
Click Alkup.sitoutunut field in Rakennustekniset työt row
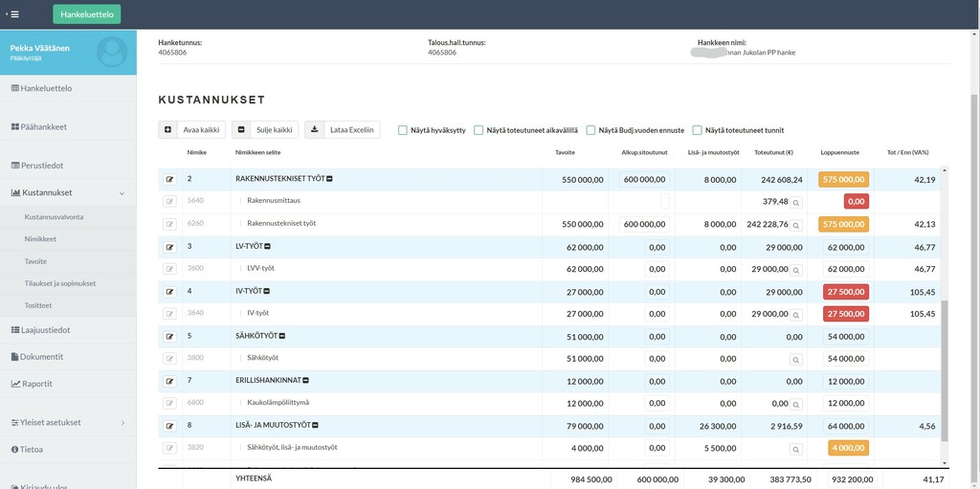pyautogui.click(x=643, y=224)
